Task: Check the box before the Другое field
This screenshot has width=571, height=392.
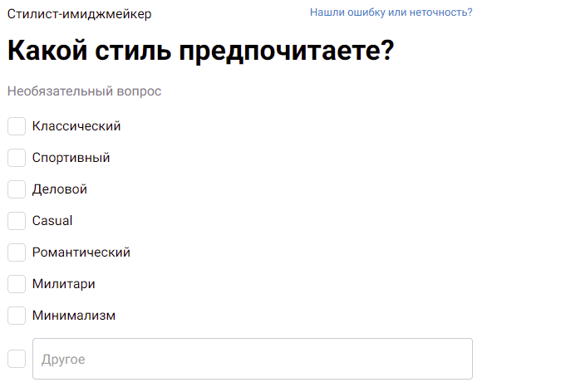Action: (x=17, y=359)
